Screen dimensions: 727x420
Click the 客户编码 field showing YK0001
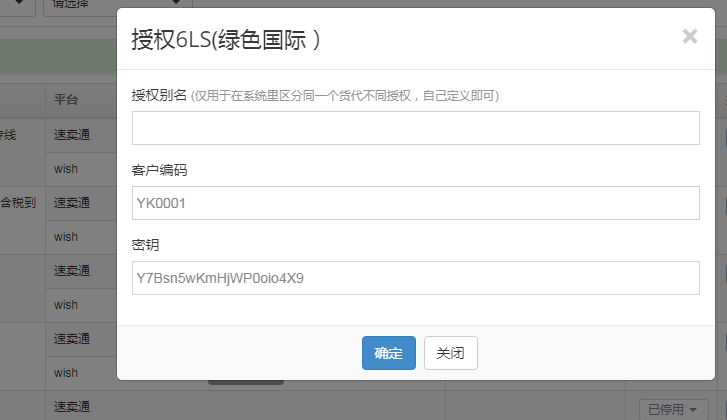[415, 203]
